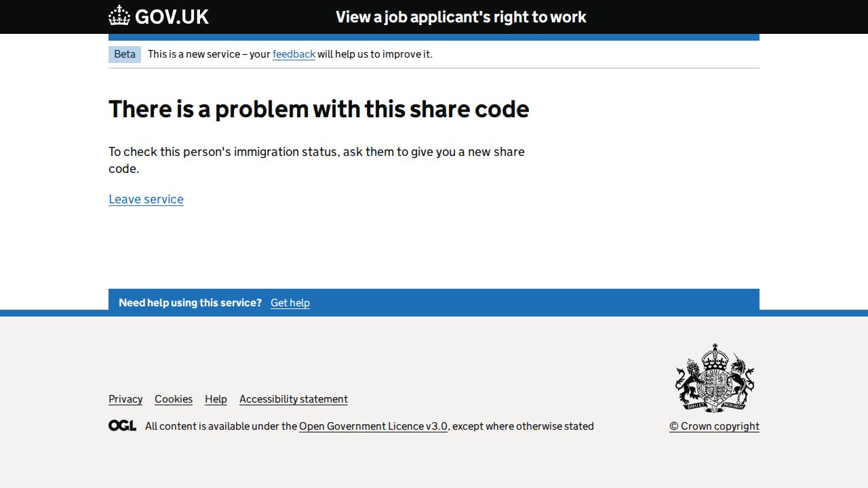
Task: Click the 'All content is available under' text
Action: (221, 426)
